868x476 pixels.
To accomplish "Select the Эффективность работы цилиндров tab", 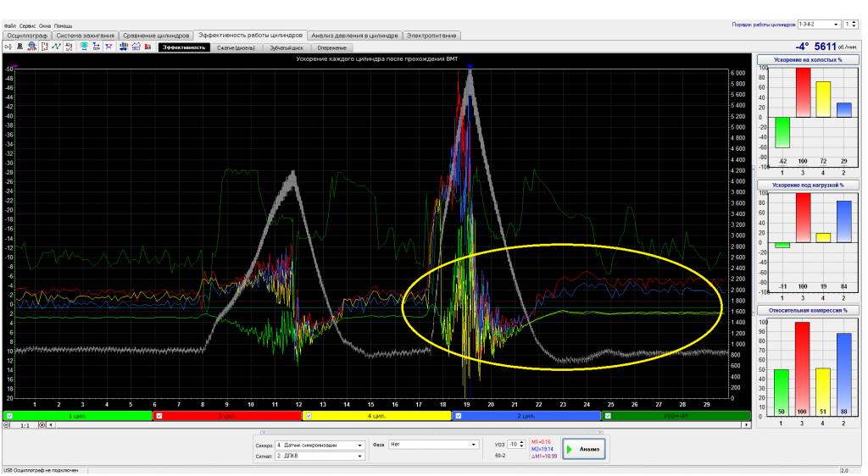I will pyautogui.click(x=250, y=35).
